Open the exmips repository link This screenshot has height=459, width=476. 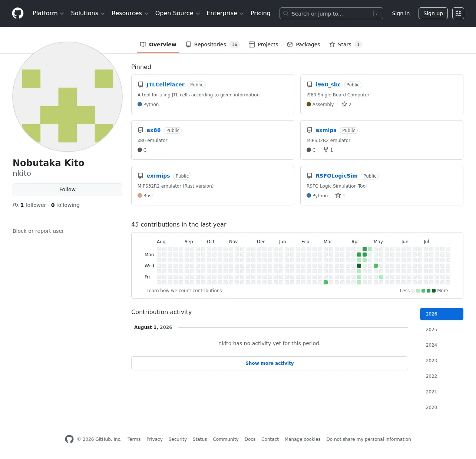(x=326, y=130)
